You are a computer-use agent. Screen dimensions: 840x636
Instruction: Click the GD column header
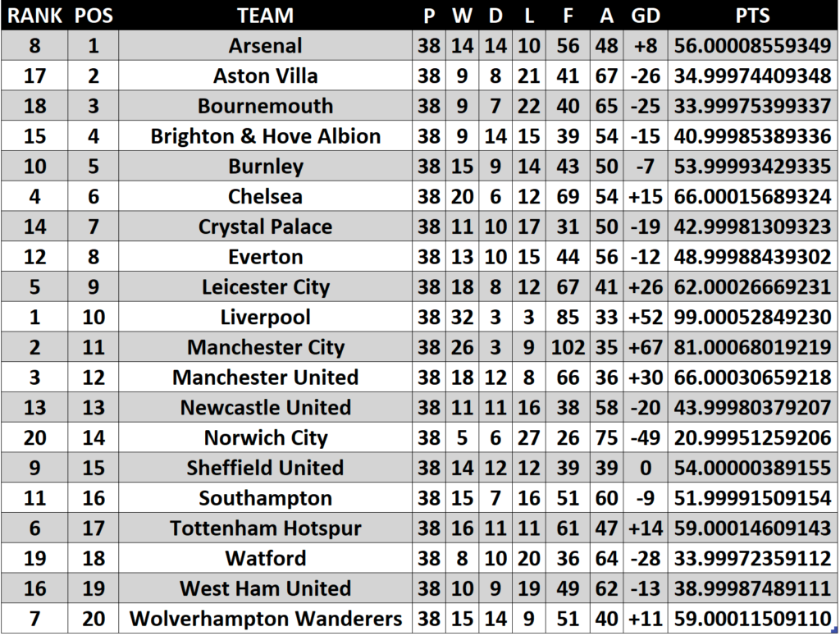645,16
